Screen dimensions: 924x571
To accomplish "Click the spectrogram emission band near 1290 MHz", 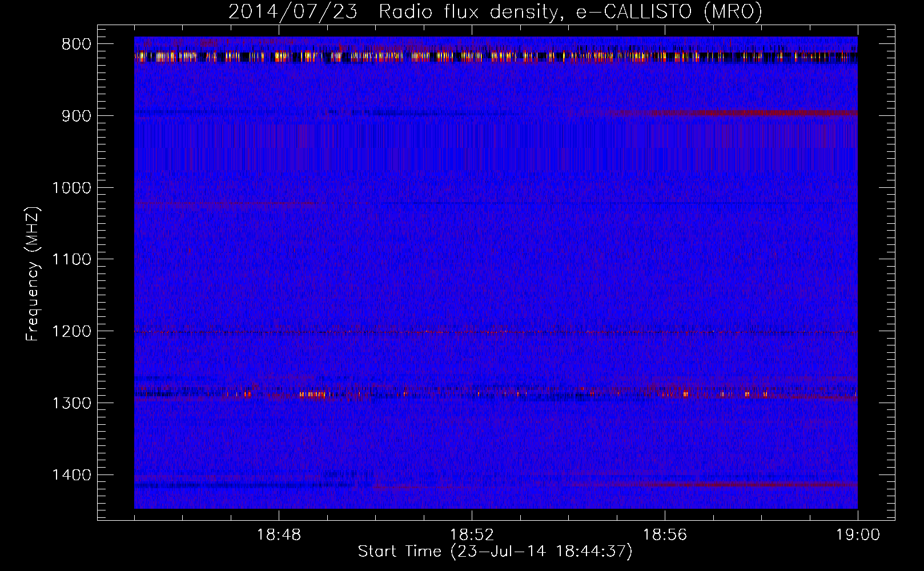I will coord(496,393).
